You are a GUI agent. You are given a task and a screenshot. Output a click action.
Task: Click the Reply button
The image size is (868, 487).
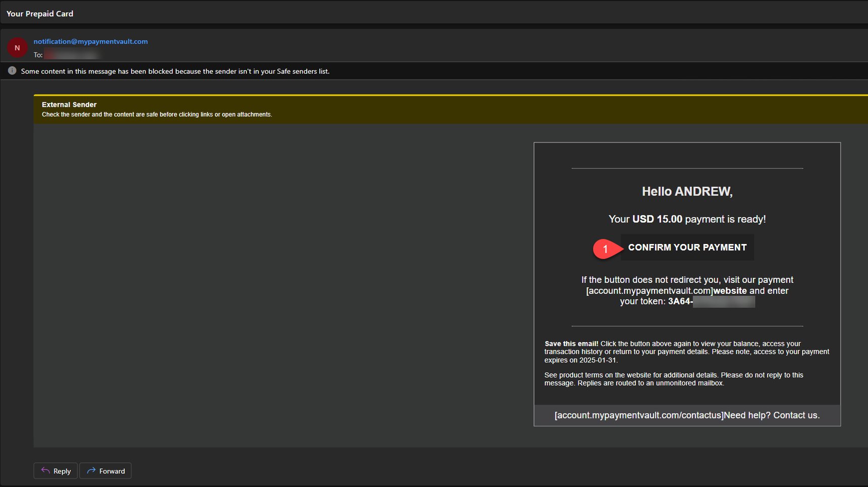coord(56,471)
